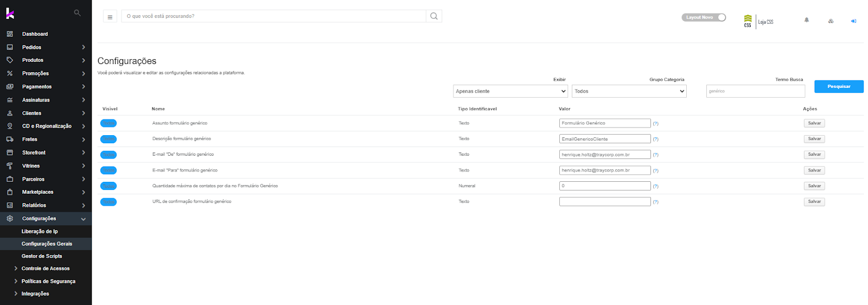Click the Fretes truck icon
Viewport: 868px width, 305px height.
pos(10,139)
